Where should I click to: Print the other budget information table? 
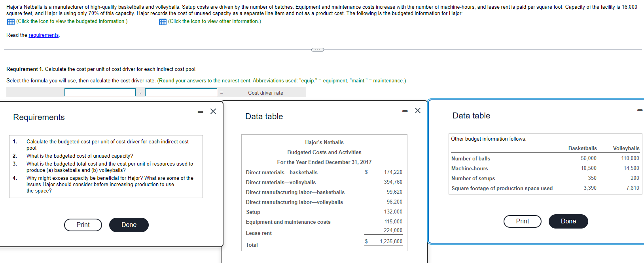[523, 221]
